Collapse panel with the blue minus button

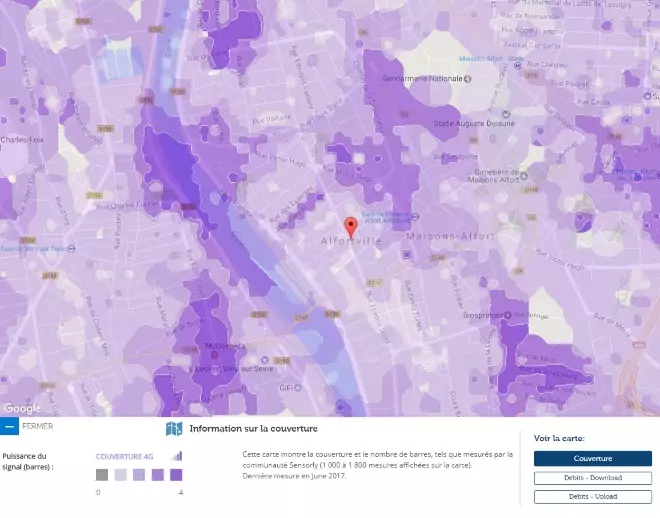[9, 426]
